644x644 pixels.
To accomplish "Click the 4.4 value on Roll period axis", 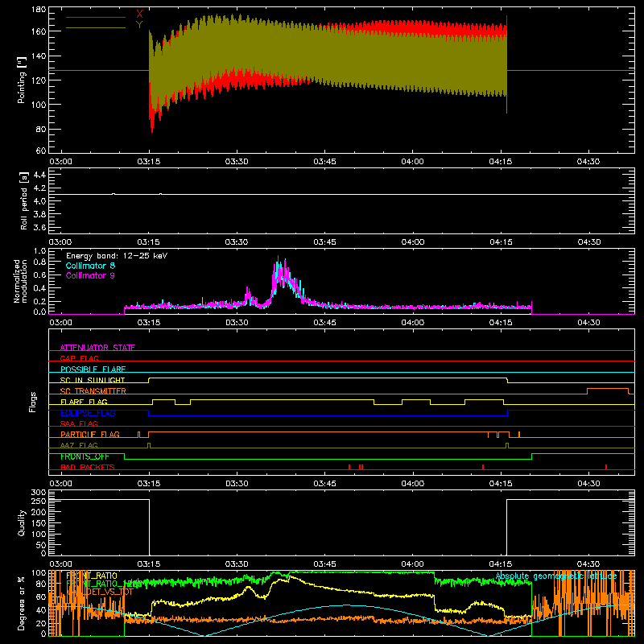I will pos(39,175).
